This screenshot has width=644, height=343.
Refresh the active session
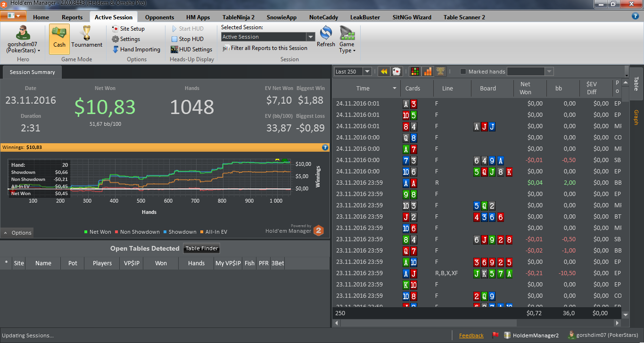(326, 37)
